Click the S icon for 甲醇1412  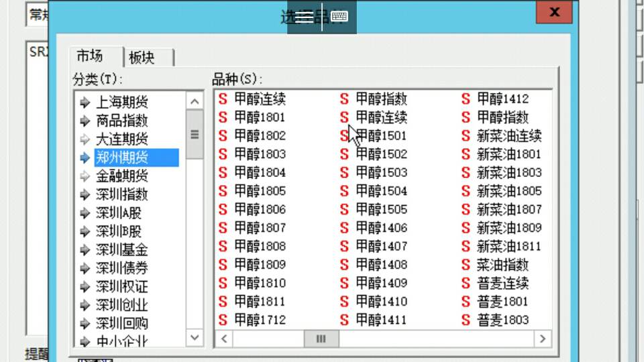pyautogui.click(x=466, y=99)
